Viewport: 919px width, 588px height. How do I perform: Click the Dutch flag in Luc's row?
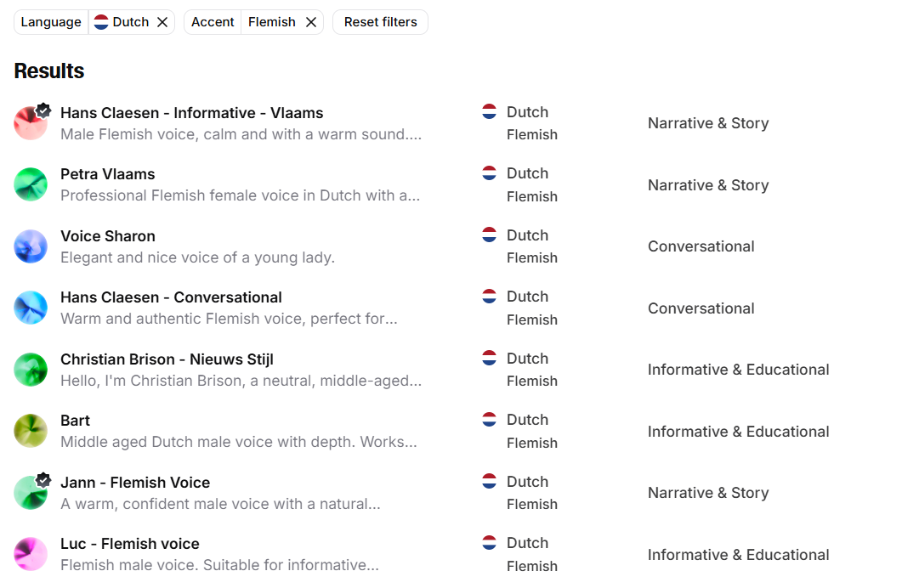[489, 543]
